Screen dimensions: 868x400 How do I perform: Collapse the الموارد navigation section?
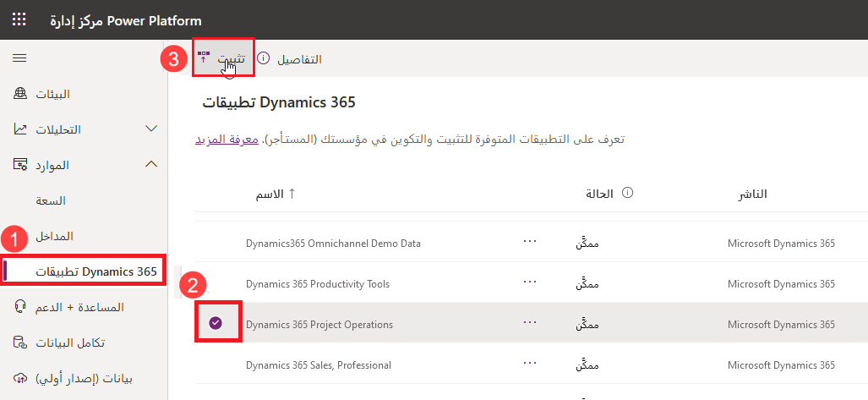point(151,164)
